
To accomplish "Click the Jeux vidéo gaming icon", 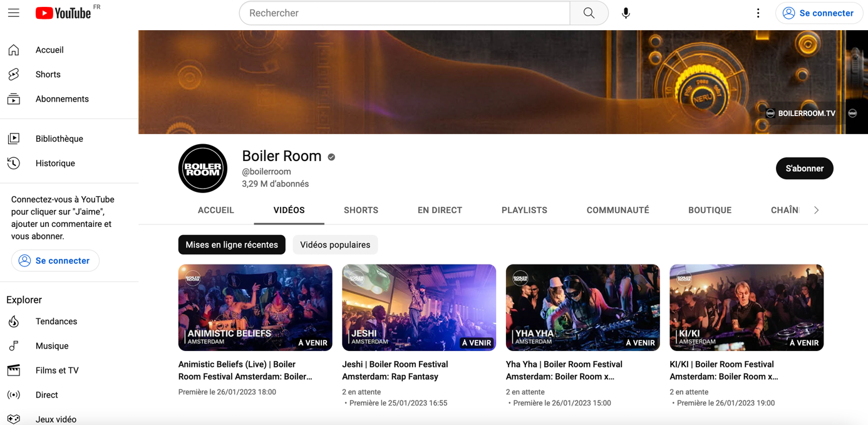I will coord(14,419).
